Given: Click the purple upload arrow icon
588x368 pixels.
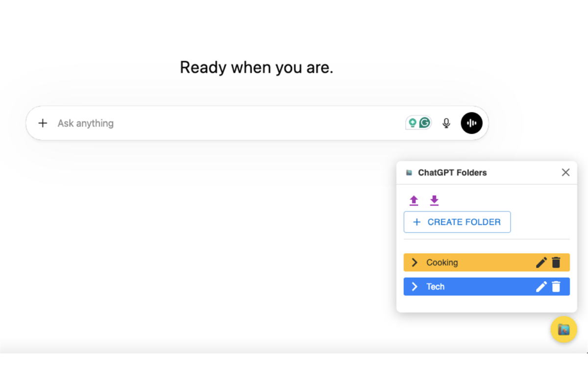Looking at the screenshot, I should (x=414, y=201).
